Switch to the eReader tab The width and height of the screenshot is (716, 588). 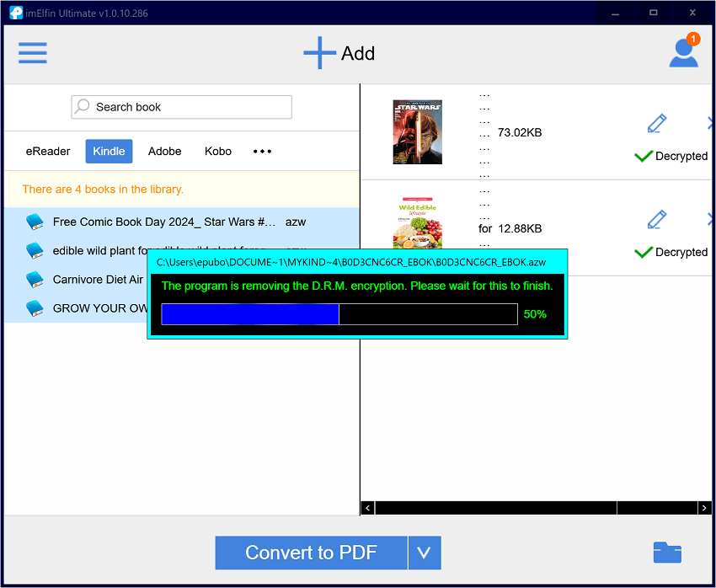(48, 151)
